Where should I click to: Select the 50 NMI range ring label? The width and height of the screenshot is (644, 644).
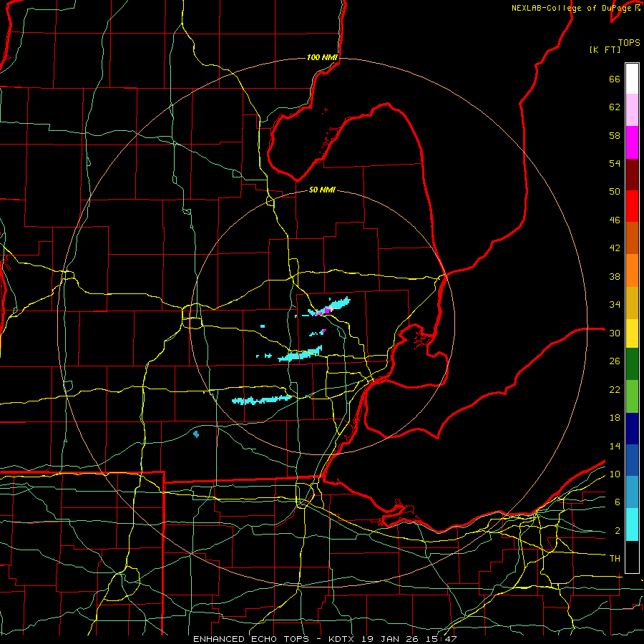[321, 190]
